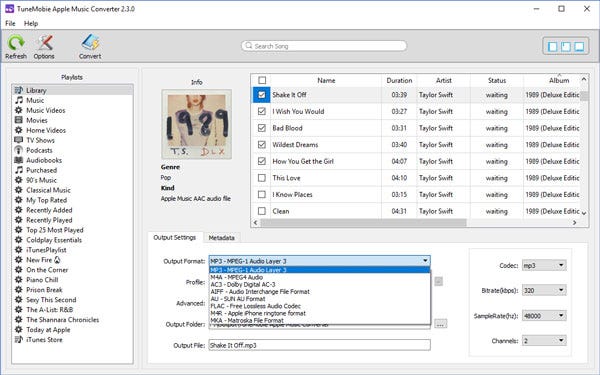600x375 pixels.
Task: Collapse the Output Format dropdown arrow
Action: point(425,261)
